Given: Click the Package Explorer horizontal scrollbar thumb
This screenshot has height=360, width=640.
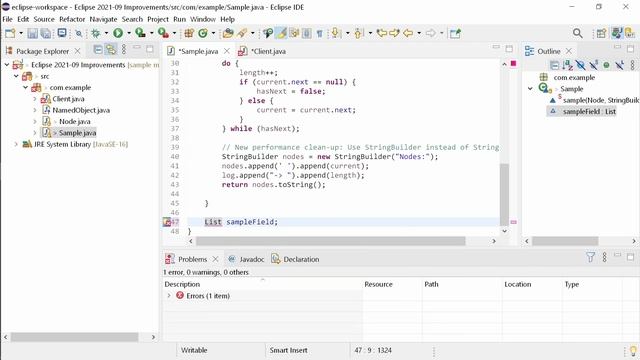Looking at the screenshot, I should (x=74, y=337).
